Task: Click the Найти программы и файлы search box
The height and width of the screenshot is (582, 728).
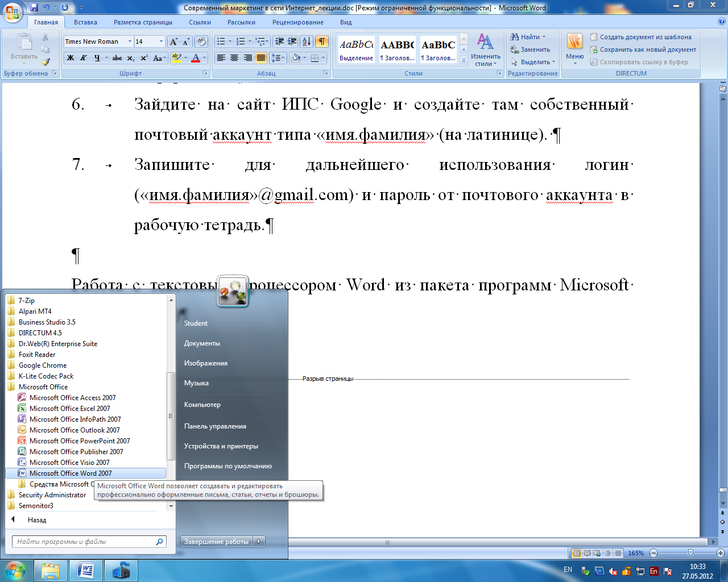Action: coord(89,542)
